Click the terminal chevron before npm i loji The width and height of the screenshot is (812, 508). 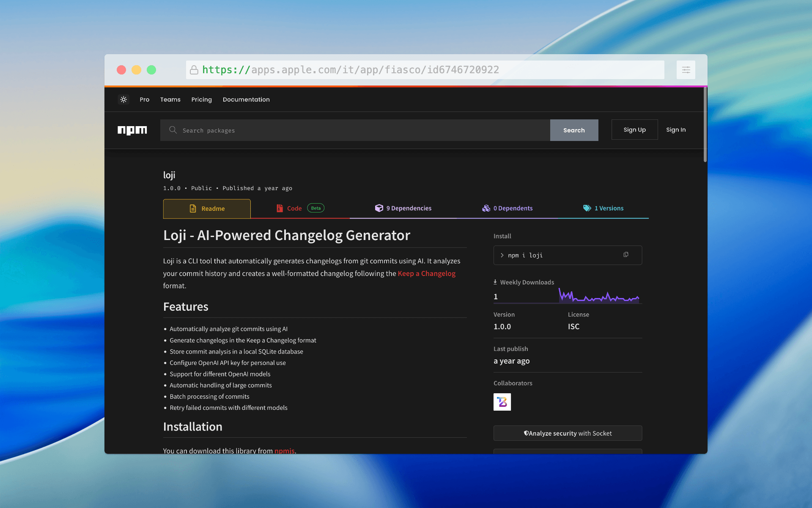pyautogui.click(x=502, y=255)
